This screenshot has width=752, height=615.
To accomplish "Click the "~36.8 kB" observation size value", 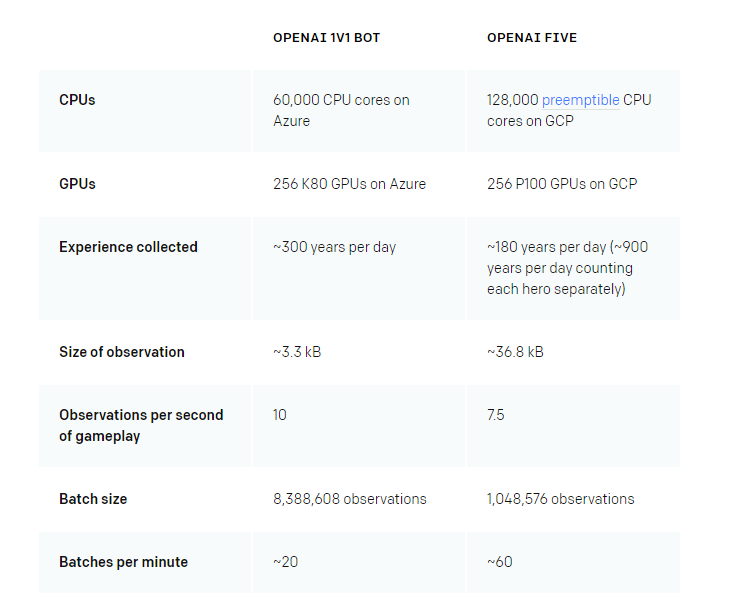I will tap(515, 352).
